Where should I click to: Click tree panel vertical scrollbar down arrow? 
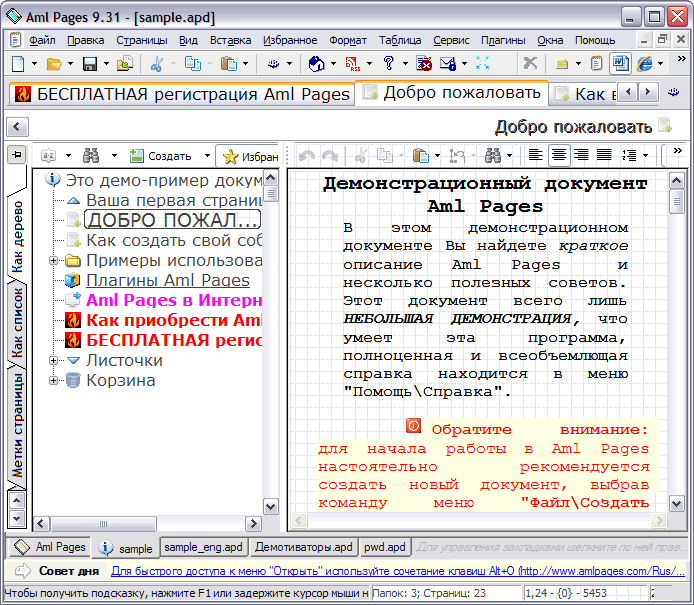pyautogui.click(x=271, y=506)
